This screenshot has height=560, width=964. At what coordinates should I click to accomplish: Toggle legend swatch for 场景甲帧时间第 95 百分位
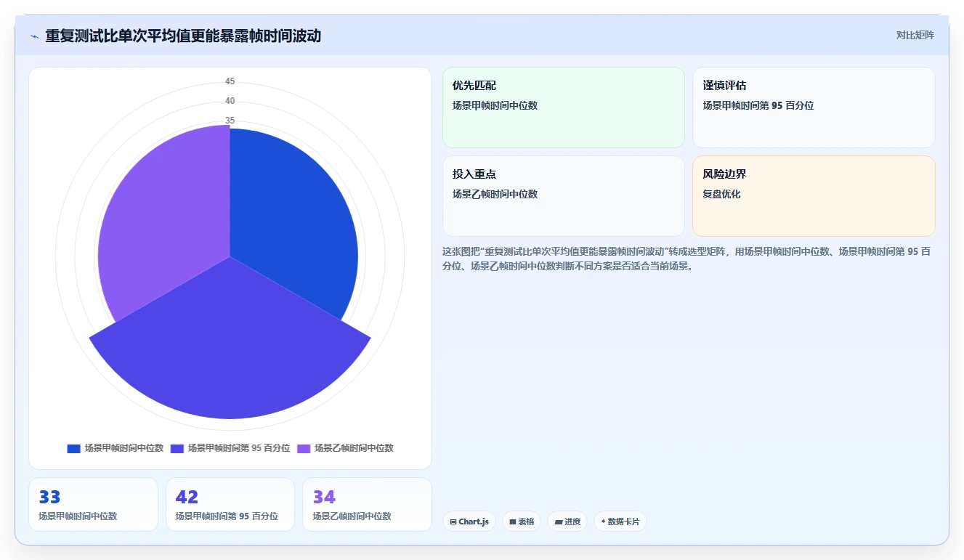[x=177, y=449]
